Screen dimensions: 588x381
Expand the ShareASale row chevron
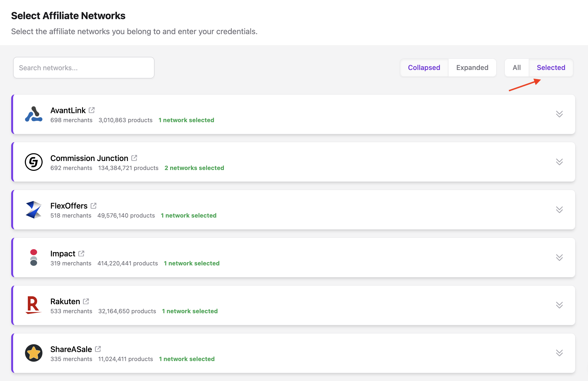559,353
